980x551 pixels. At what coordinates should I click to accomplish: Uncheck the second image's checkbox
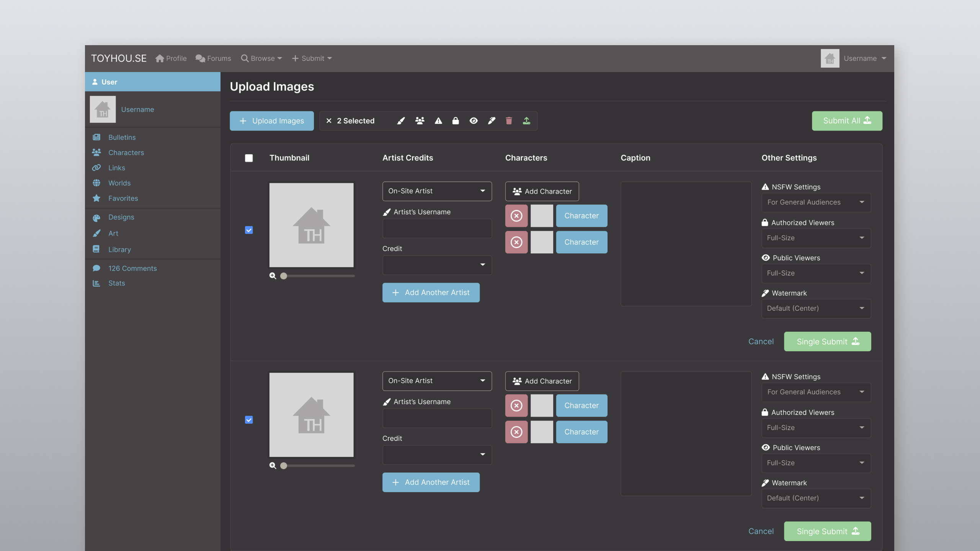(x=249, y=420)
